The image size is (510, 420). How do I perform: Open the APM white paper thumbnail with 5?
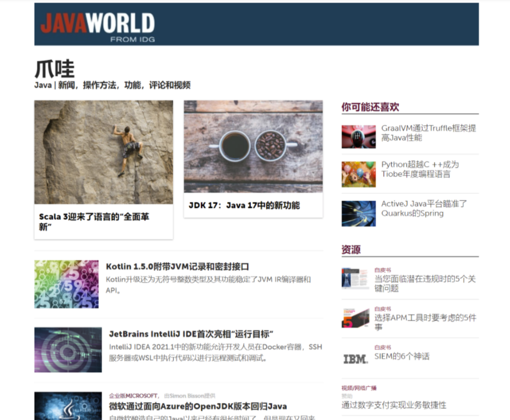(355, 318)
